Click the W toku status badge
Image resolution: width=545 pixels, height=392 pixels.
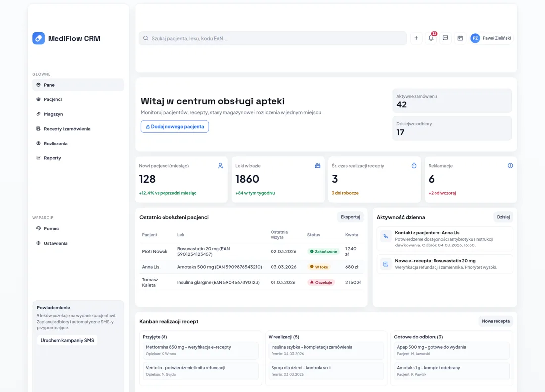tap(319, 267)
